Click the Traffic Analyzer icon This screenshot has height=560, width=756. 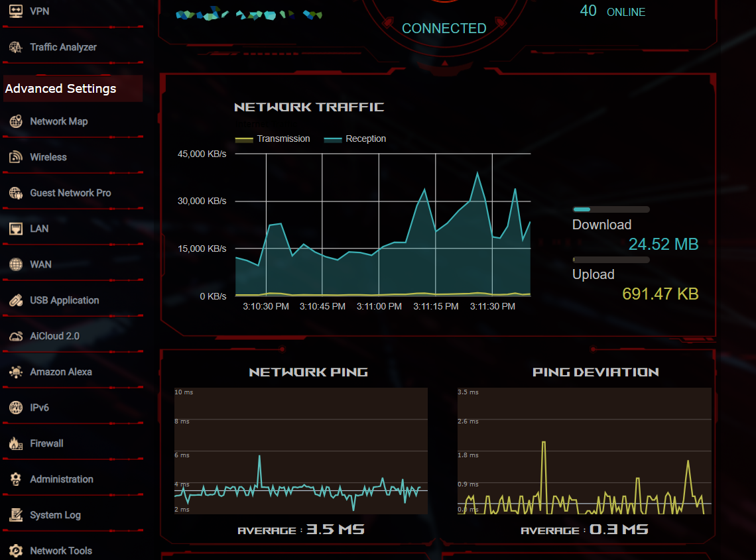[16, 47]
